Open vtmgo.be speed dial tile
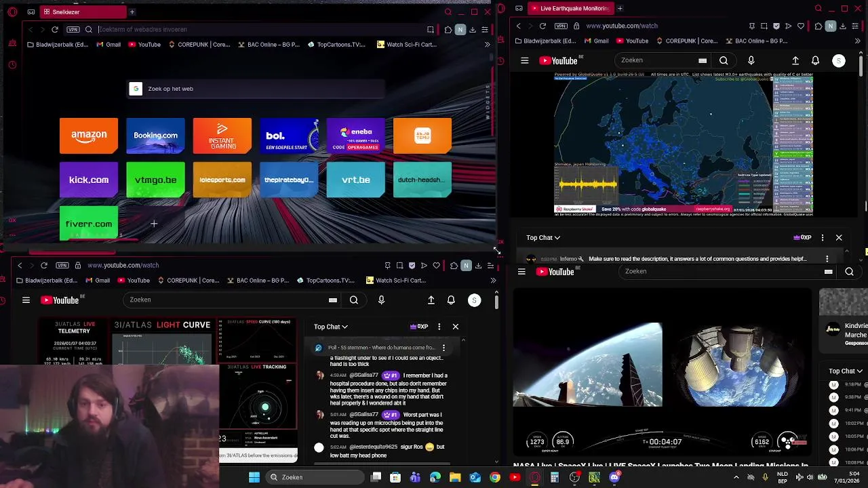The height and width of the screenshot is (488, 868). [155, 180]
